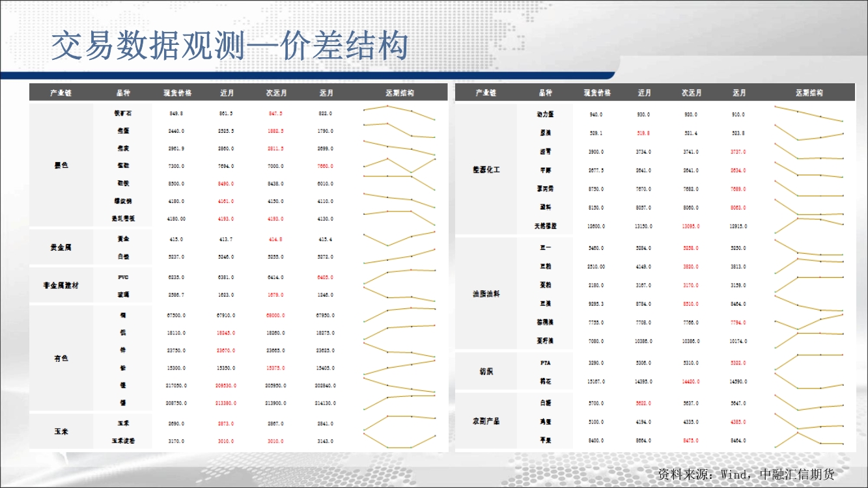
Task: Click the 品种 header in the 能源化工 table
Action: (546, 93)
